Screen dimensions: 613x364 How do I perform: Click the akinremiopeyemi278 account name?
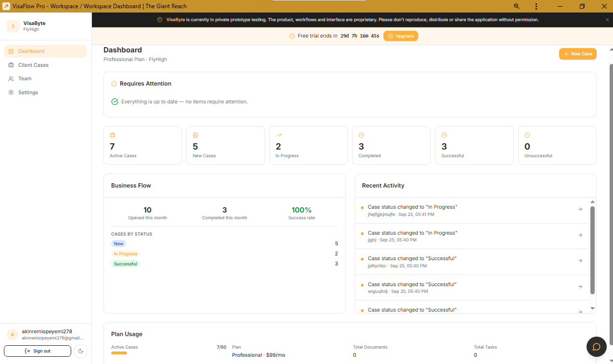tap(47, 331)
